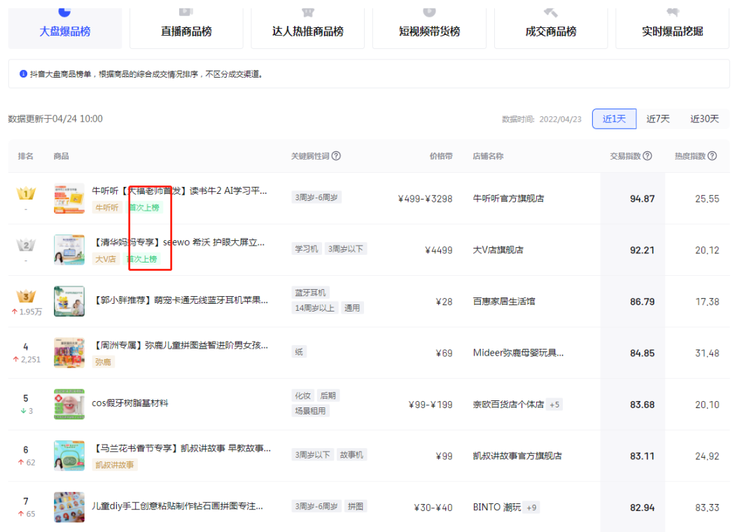Click the help icon next to 热度指数
Screen dimensions: 756x532
(712, 156)
